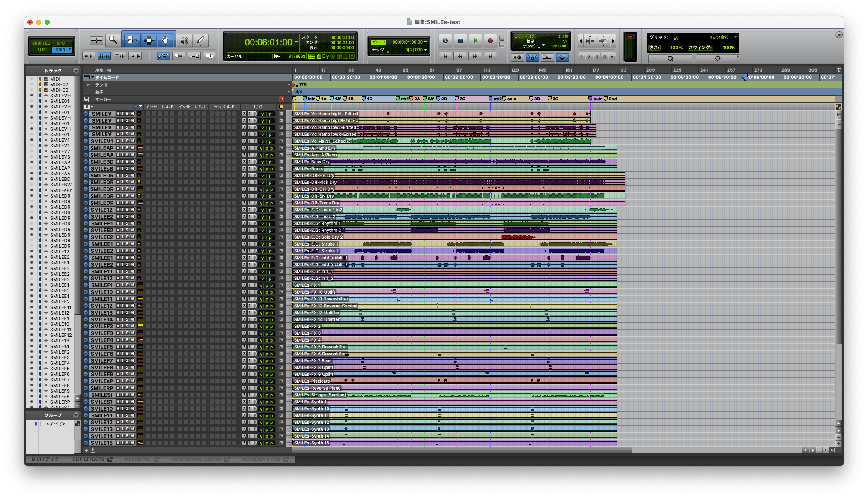868x498 pixels.
Task: Open main counter format dropdown arrow
Action: [x=296, y=42]
